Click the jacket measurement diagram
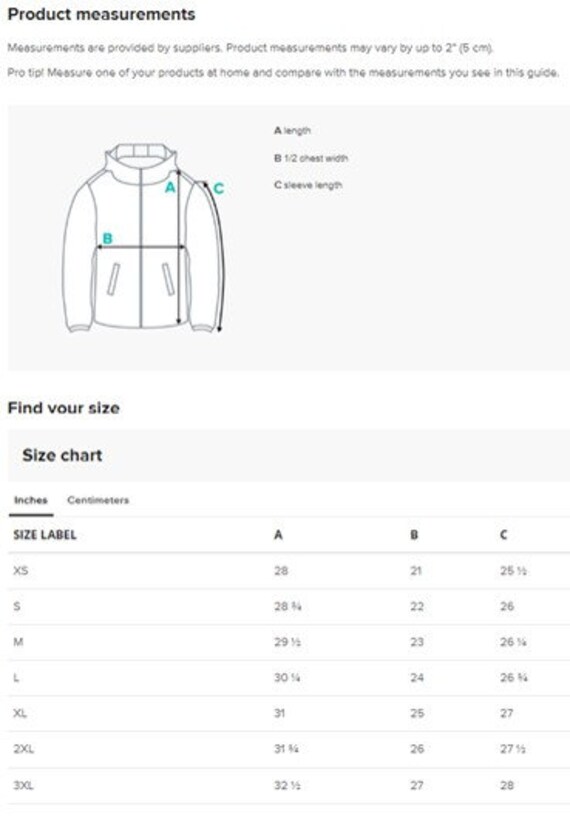The image size is (570, 817). pyautogui.click(x=144, y=238)
